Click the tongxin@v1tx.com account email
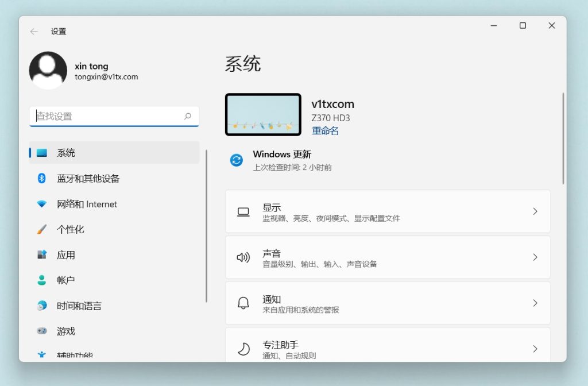 point(106,77)
